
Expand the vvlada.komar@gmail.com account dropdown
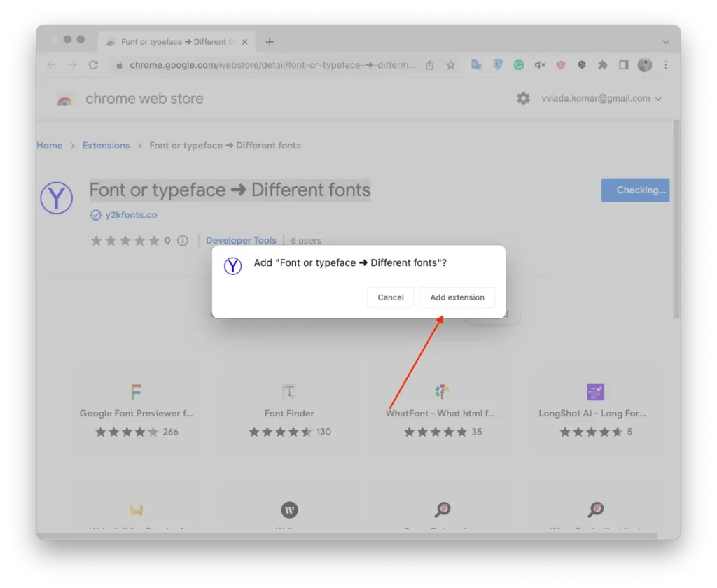(x=601, y=98)
